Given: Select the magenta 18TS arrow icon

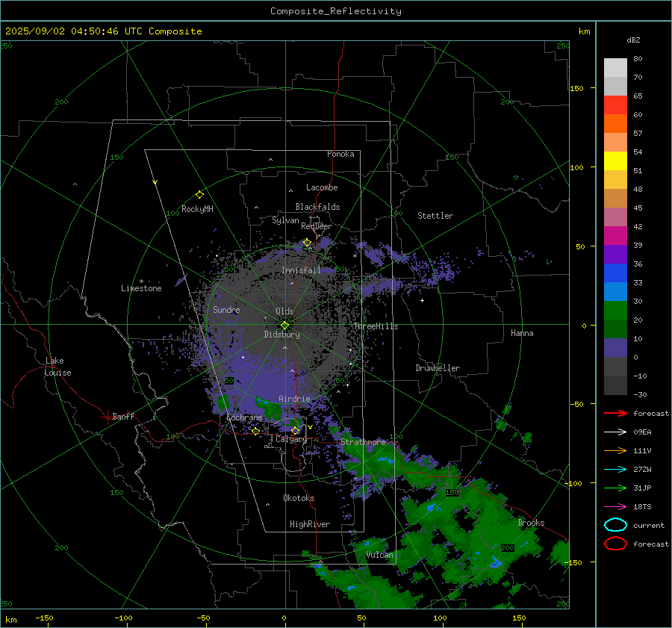Looking at the screenshot, I should [615, 506].
